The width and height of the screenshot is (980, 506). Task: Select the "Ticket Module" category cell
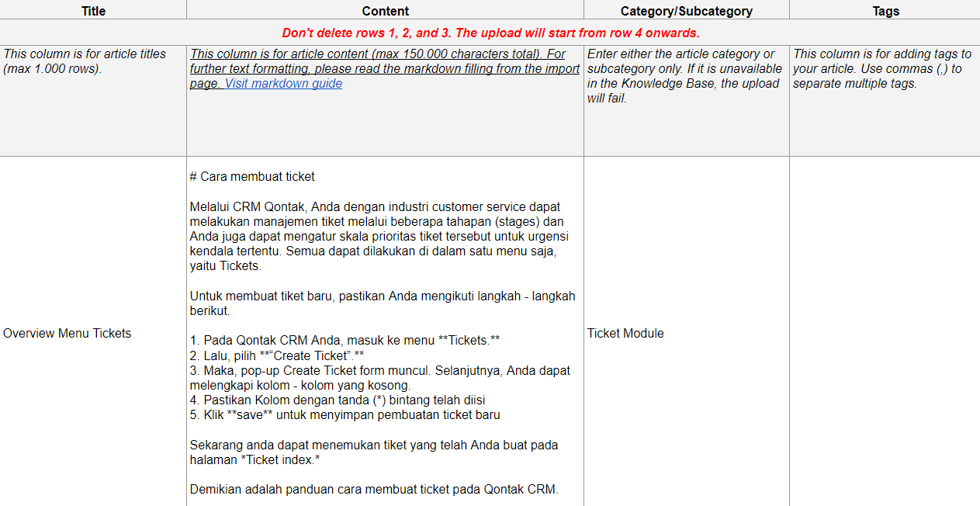[x=687, y=333]
